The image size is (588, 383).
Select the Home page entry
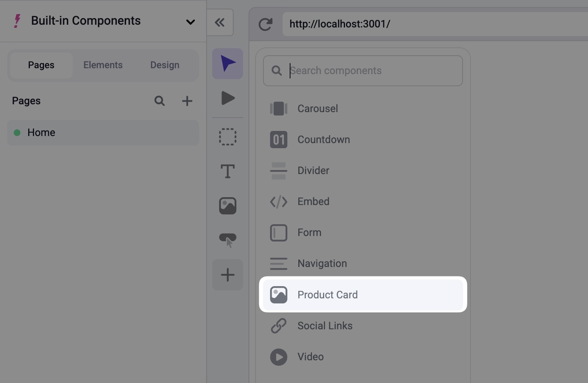click(41, 133)
